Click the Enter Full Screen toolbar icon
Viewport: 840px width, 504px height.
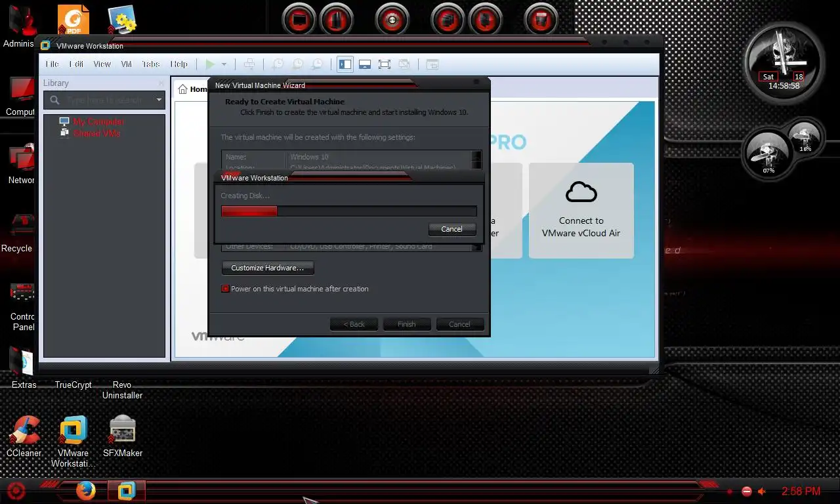click(385, 64)
